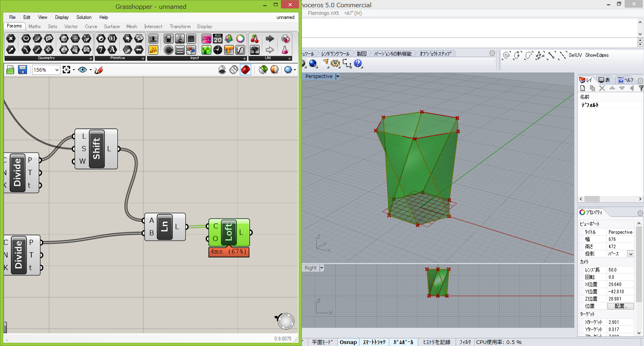
Task: Open the Perspective viewport menu arrow
Action: click(x=337, y=76)
